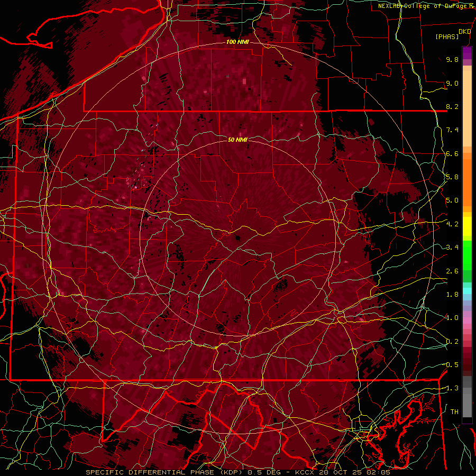Click the 0.5 DEG elevation text

[x=264, y=472]
